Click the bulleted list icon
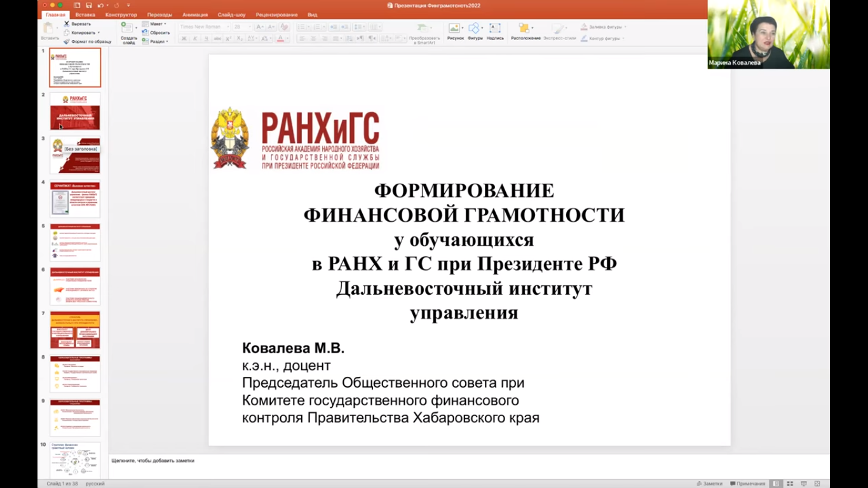868x488 pixels. tap(302, 27)
